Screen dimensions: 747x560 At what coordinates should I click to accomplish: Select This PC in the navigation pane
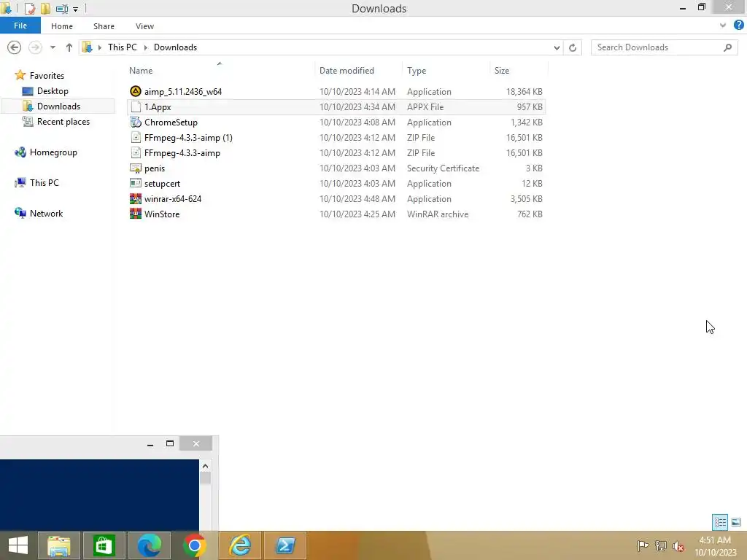click(x=44, y=183)
